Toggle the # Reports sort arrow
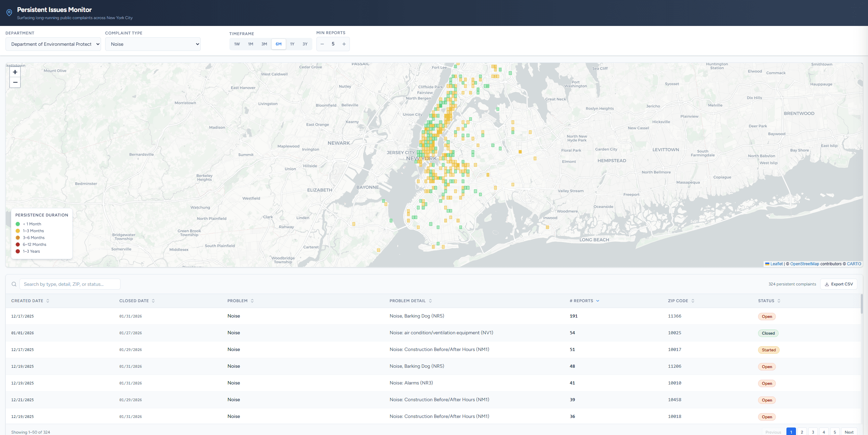Screen dimensions: 868x435 click(x=598, y=301)
